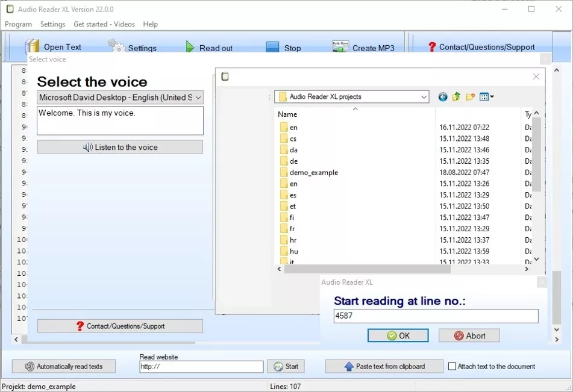
Task: Click the Read website URL field
Action: [x=201, y=366]
